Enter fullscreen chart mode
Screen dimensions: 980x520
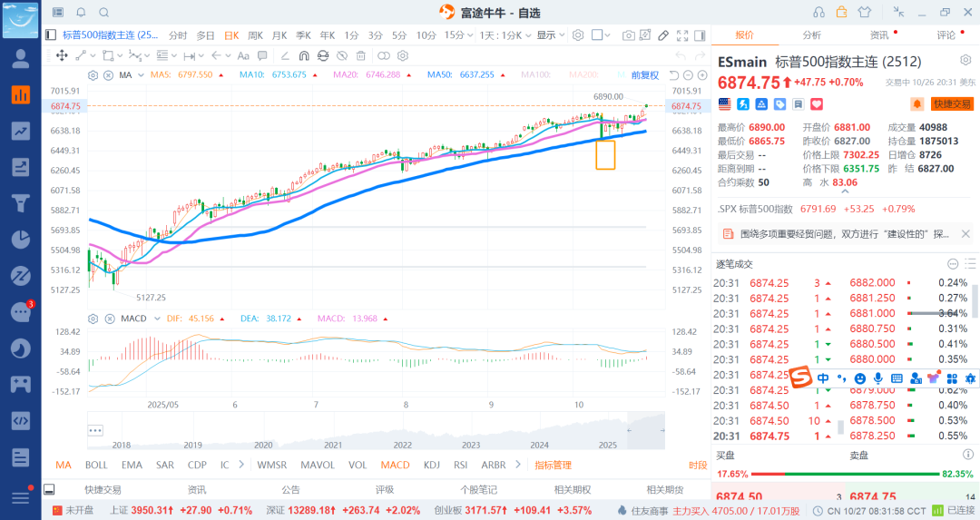coord(681,35)
